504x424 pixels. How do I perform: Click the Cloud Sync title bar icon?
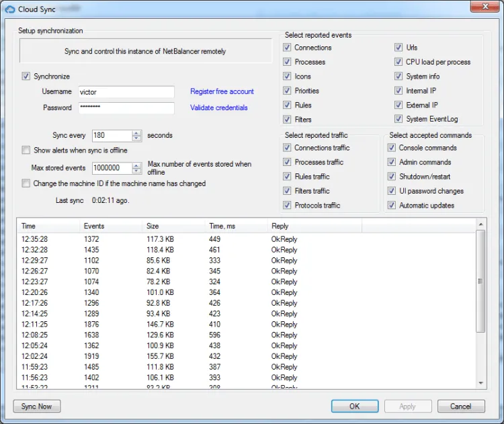tap(10, 9)
